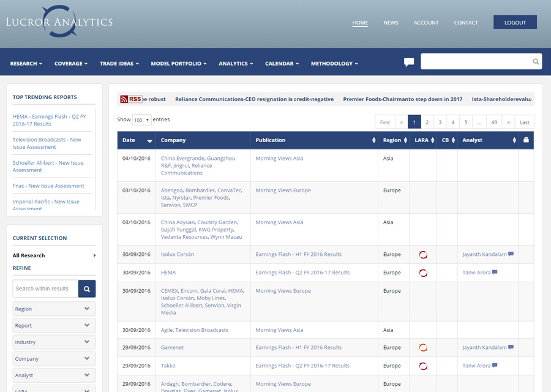Open the Contact page
Image resolution: width=551 pixels, height=392 pixels.
pyautogui.click(x=466, y=23)
